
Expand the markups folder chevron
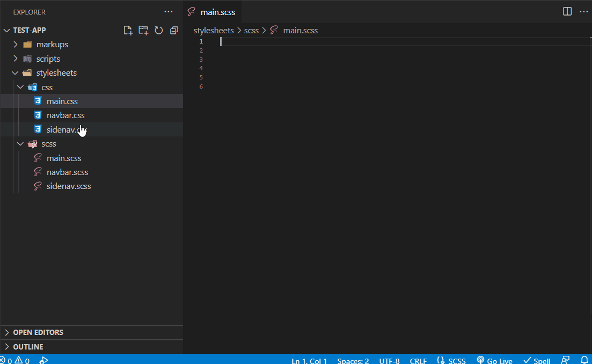pos(16,45)
